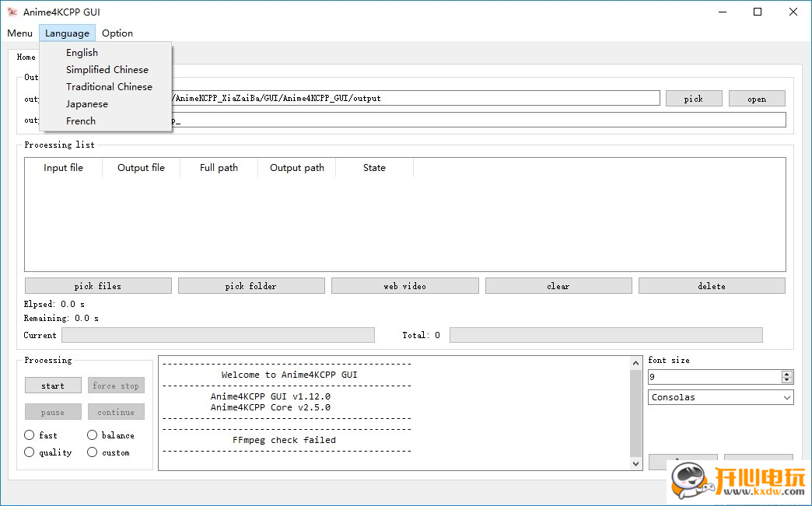
Task: Switch language to Simplified Chinese
Action: coord(106,69)
